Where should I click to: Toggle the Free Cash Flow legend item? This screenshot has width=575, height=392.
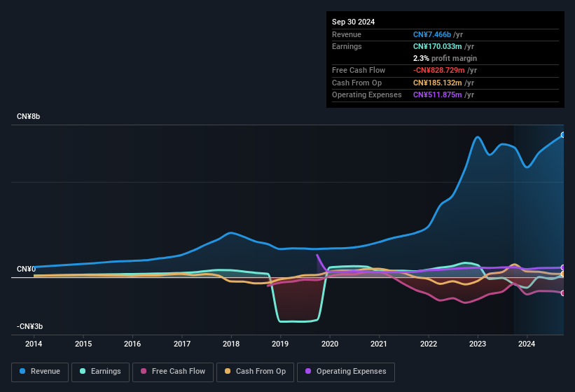tap(172, 371)
